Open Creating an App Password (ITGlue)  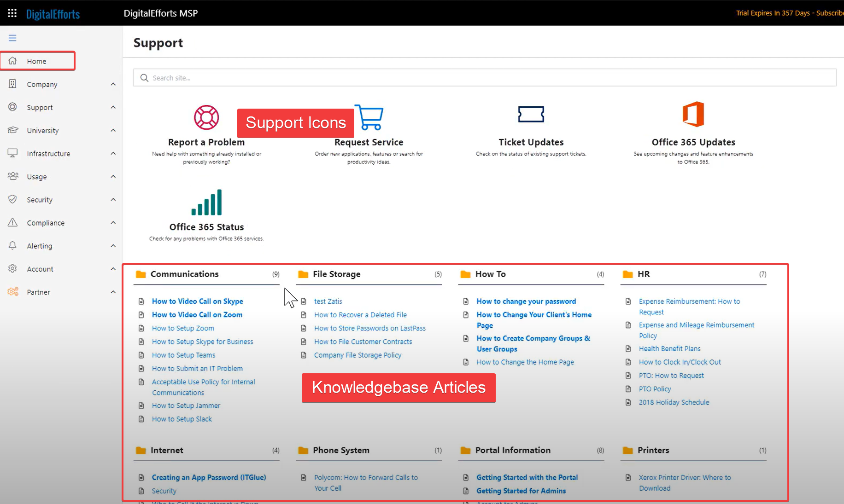click(209, 477)
